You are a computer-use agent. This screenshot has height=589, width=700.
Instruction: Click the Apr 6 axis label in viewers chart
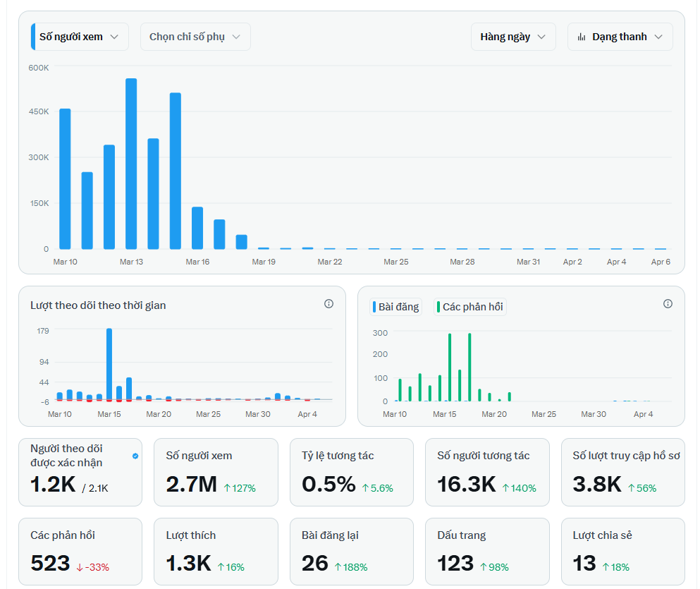tap(661, 262)
